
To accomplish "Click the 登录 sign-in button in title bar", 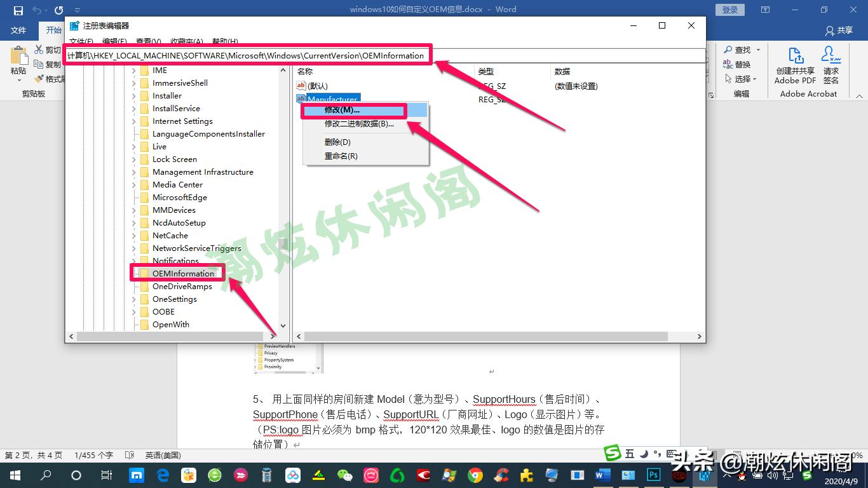I will [x=729, y=10].
